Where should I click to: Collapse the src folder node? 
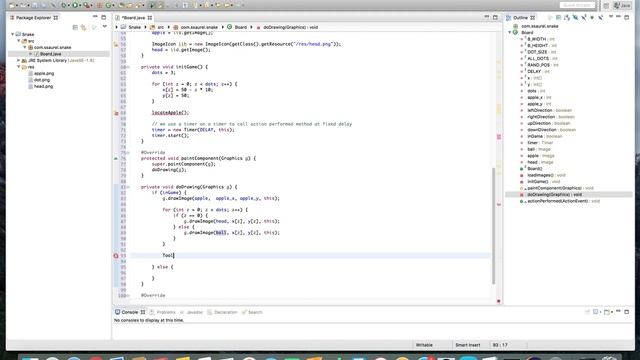[x=19, y=41]
